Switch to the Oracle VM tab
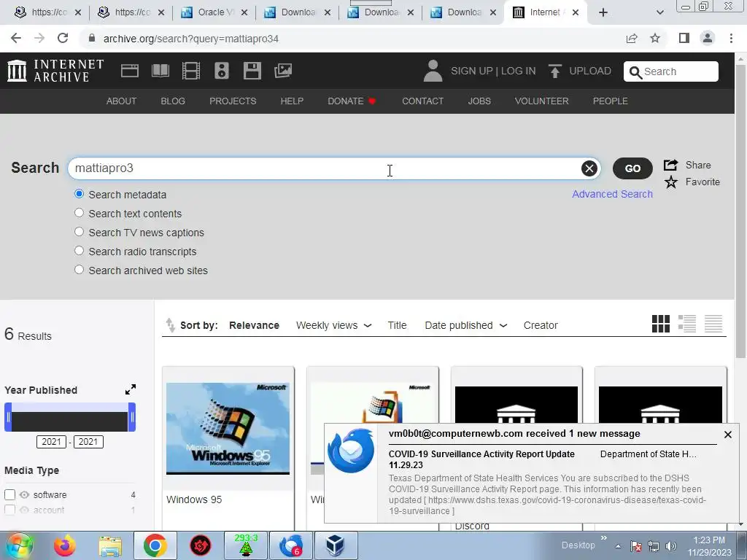This screenshot has height=560, width=747. pos(214,12)
